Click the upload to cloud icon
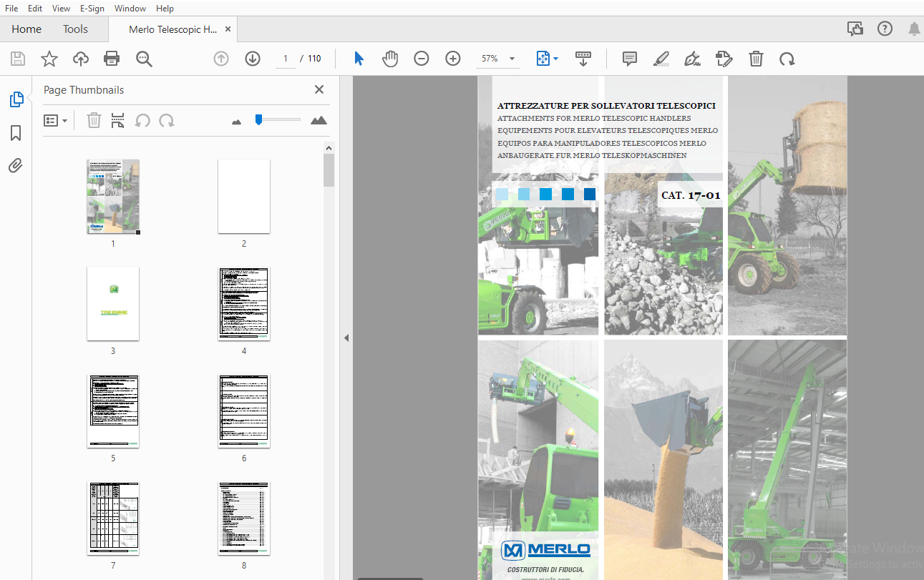 click(x=81, y=59)
